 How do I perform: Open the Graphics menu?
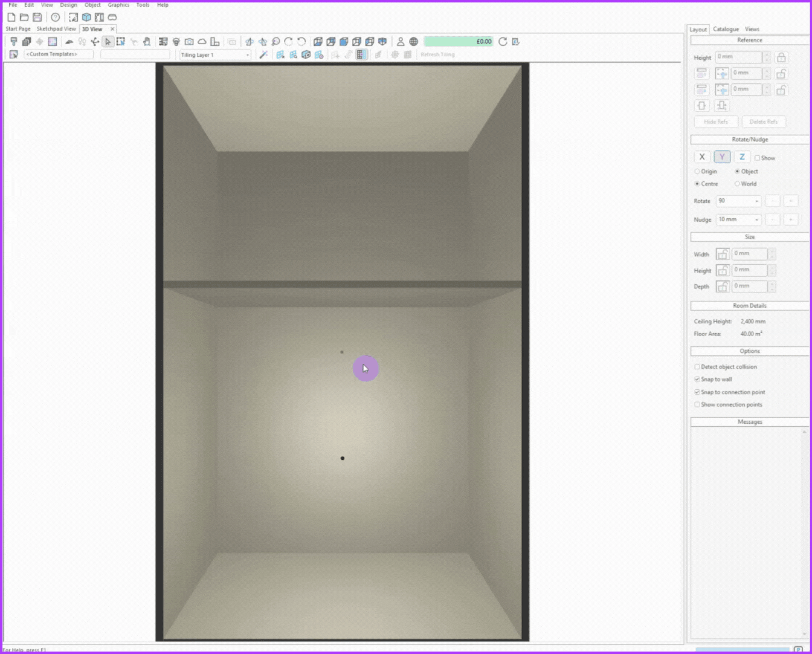click(x=118, y=5)
